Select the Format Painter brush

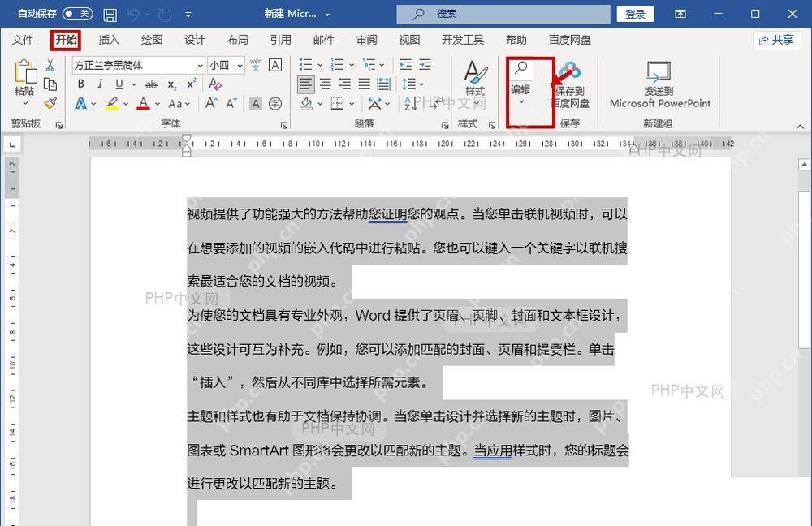(50, 103)
